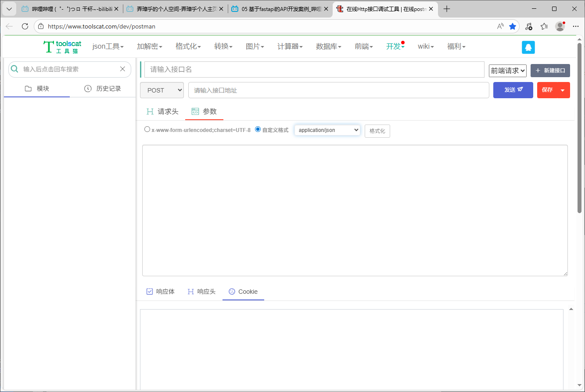Switch to the 请求头 tab
Viewport: 585px width, 392px height.
pyautogui.click(x=162, y=111)
